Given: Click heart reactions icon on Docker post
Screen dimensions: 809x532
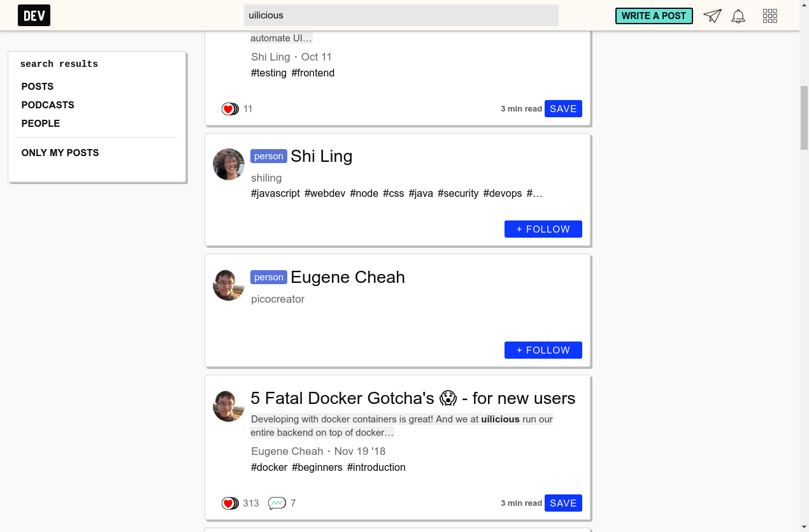Looking at the screenshot, I should [229, 503].
